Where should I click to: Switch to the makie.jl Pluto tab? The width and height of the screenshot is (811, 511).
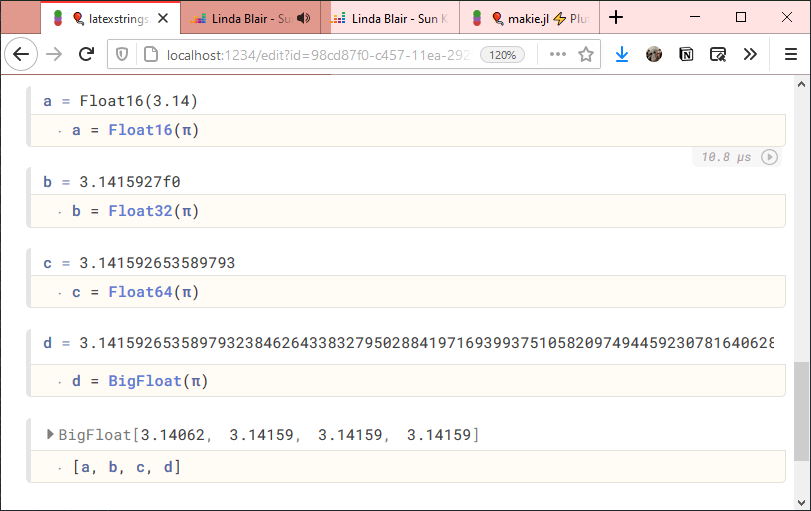click(x=530, y=18)
